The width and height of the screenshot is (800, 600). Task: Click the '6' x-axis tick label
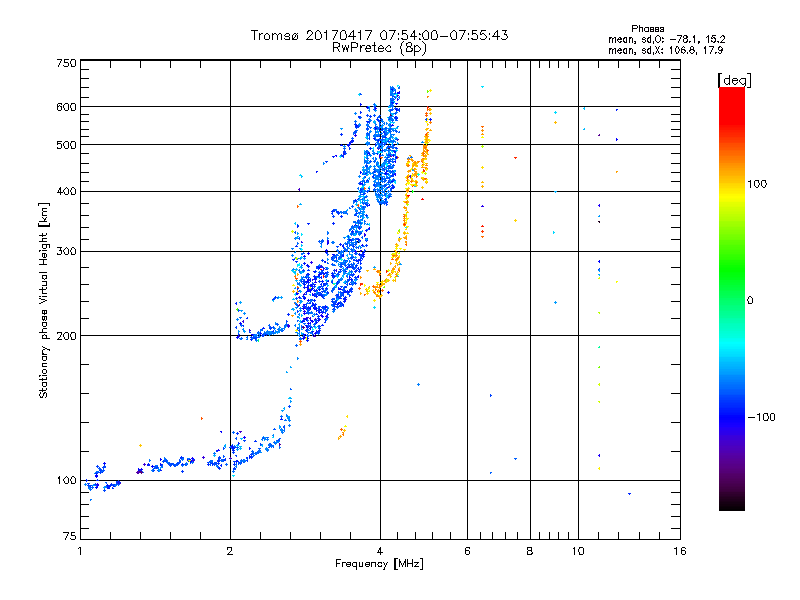[x=467, y=551]
